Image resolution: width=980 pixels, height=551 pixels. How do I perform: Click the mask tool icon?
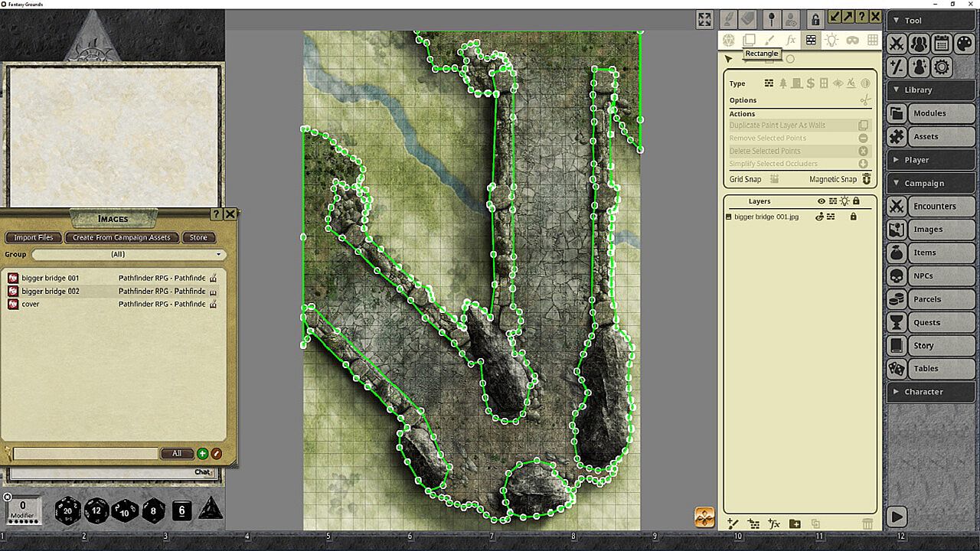coord(852,40)
